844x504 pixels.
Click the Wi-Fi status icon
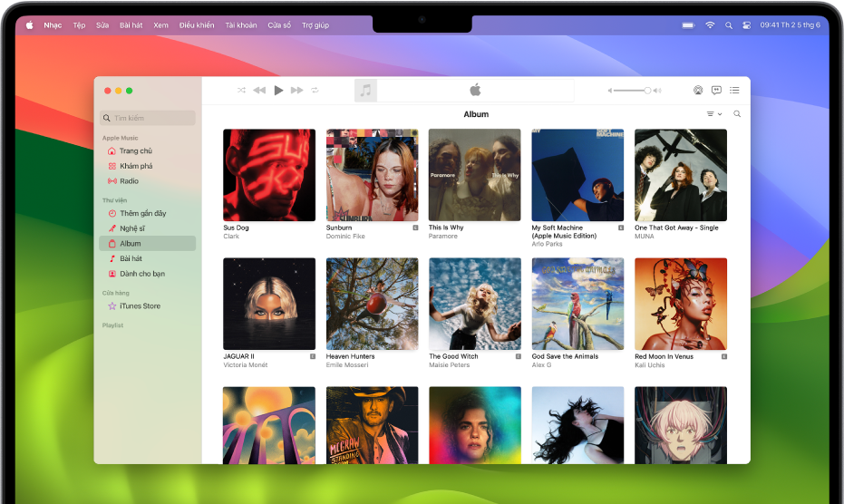pos(710,24)
